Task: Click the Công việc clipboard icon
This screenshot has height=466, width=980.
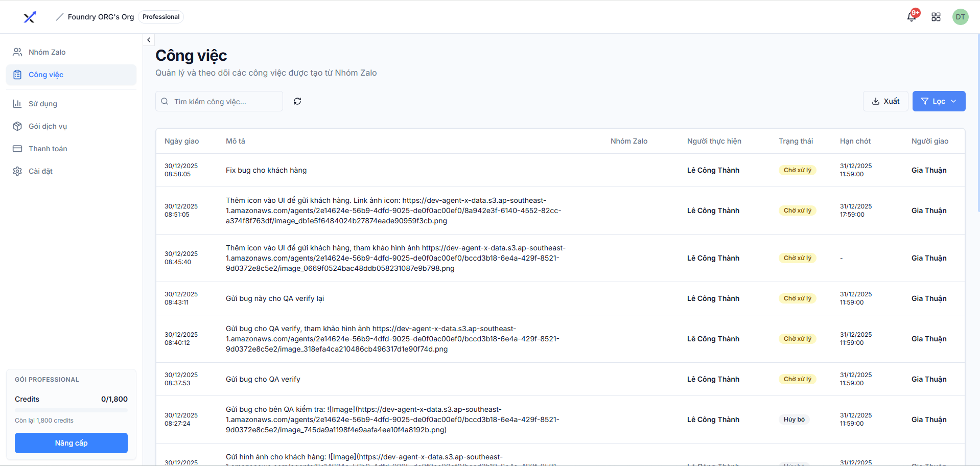Action: click(17, 75)
